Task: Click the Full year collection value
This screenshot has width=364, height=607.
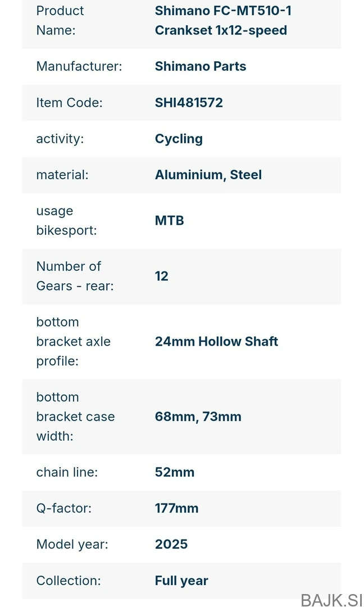Action: pos(181,581)
